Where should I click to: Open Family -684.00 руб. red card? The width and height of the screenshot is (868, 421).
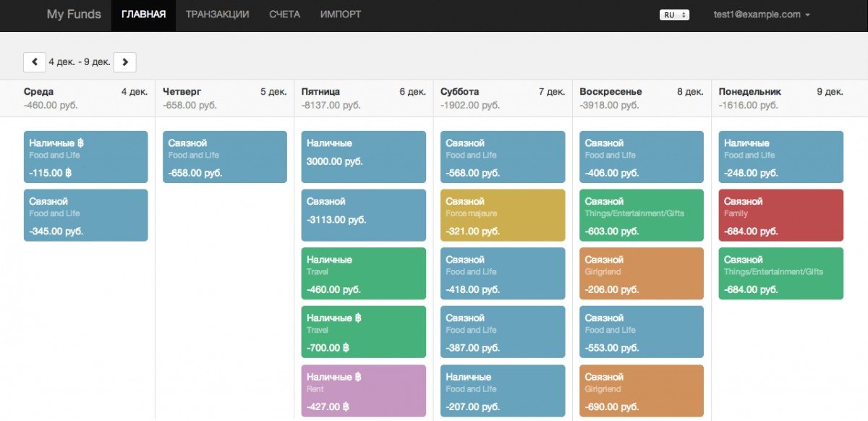pyautogui.click(x=781, y=216)
